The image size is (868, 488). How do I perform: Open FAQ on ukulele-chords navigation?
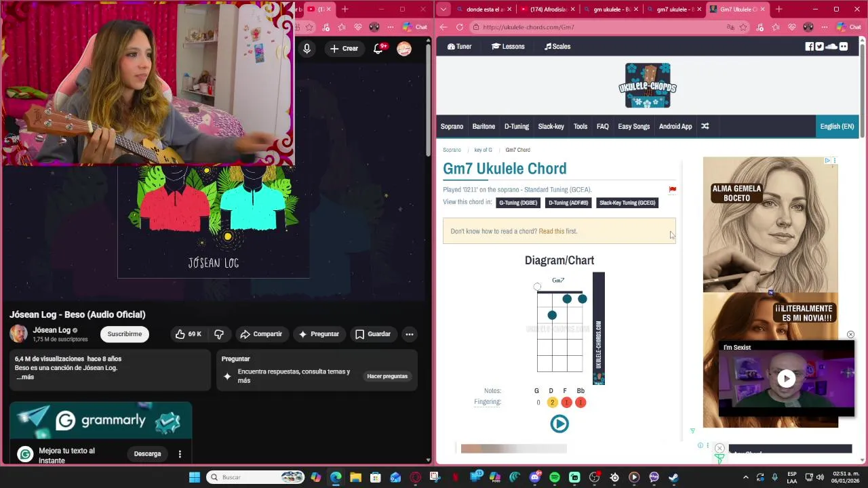[602, 126]
